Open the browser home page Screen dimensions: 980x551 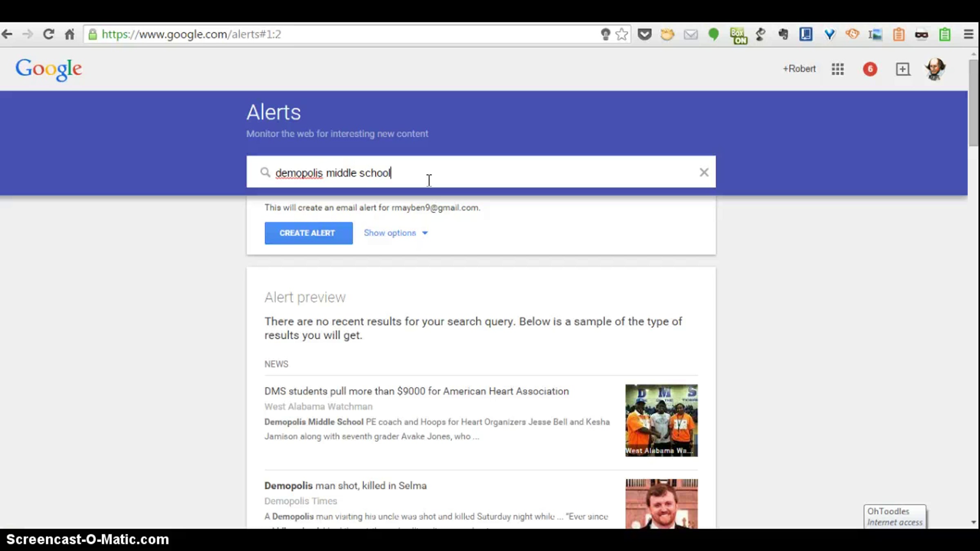click(70, 34)
